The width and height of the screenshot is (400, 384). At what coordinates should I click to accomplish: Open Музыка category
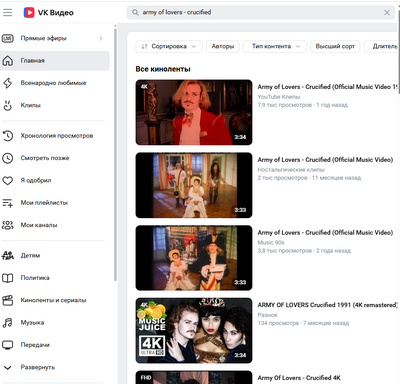coord(55,322)
